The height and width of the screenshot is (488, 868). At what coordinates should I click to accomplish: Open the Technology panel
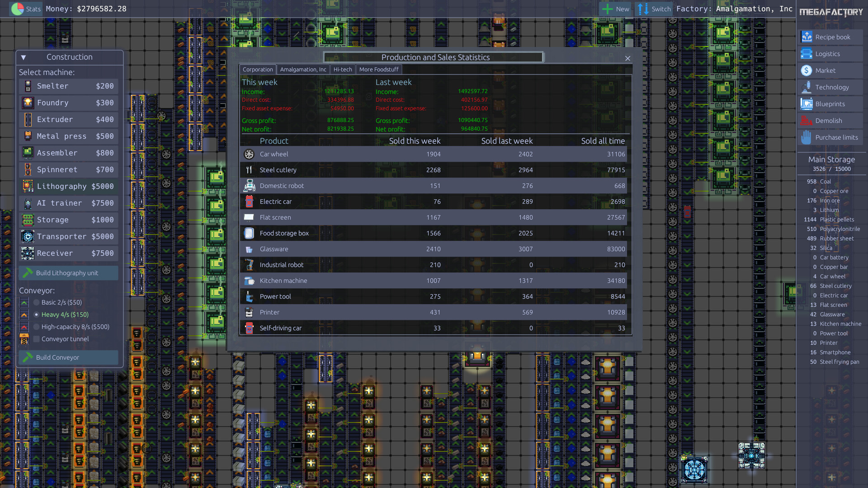830,87
